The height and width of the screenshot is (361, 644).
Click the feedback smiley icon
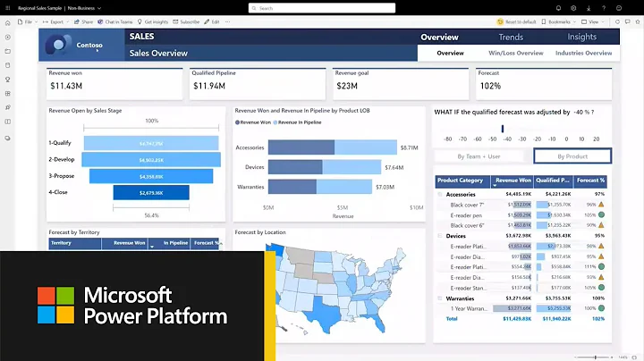click(x=619, y=8)
